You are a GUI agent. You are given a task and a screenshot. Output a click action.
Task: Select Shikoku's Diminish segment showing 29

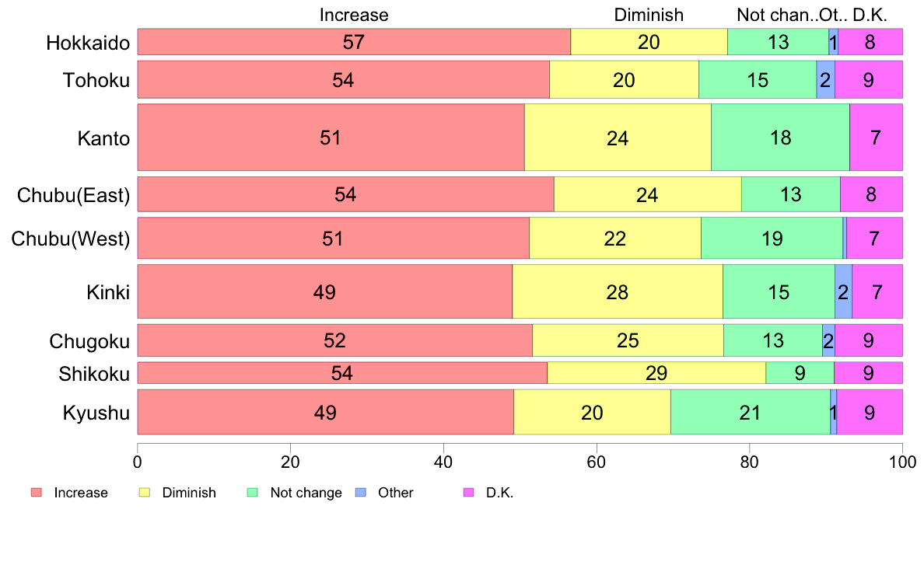click(x=656, y=373)
